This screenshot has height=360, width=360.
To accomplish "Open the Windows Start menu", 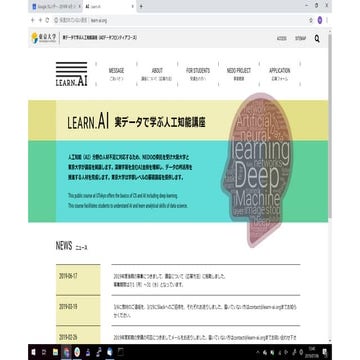I will [x=34, y=352].
